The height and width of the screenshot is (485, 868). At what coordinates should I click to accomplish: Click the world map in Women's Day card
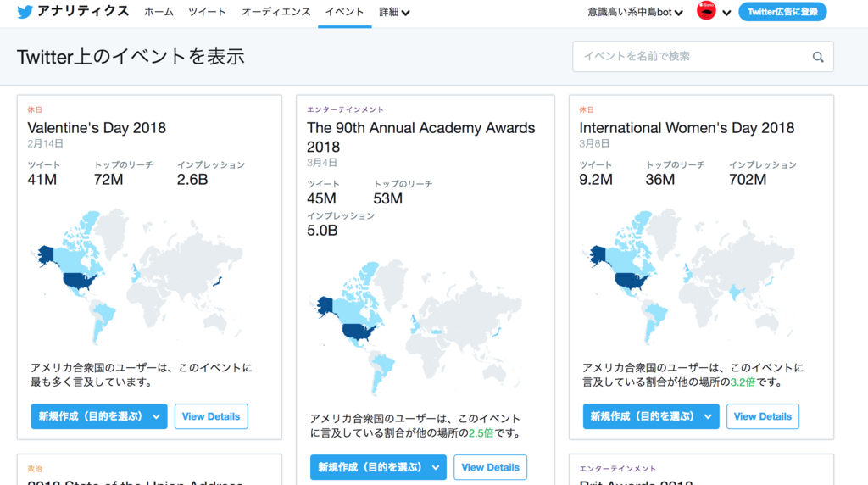[x=688, y=276]
